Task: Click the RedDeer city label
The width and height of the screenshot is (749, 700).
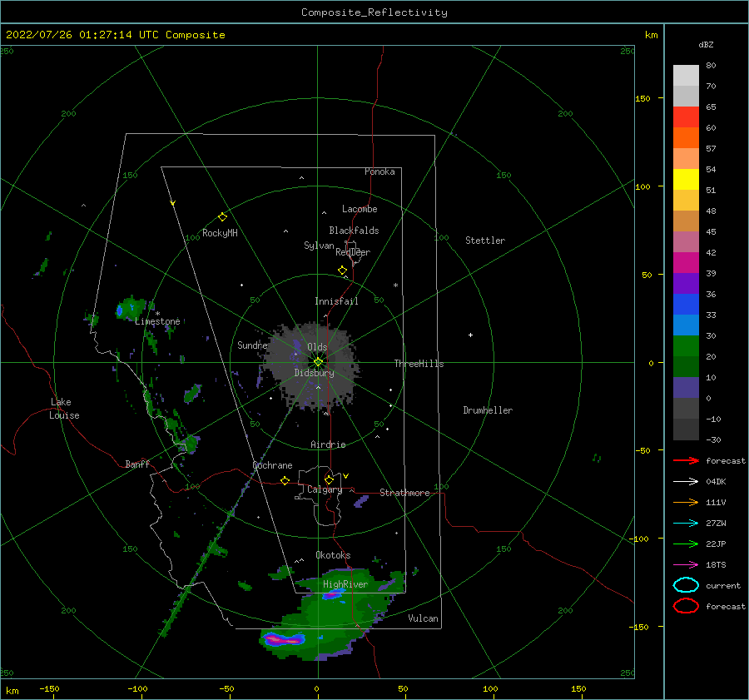Action: click(353, 252)
